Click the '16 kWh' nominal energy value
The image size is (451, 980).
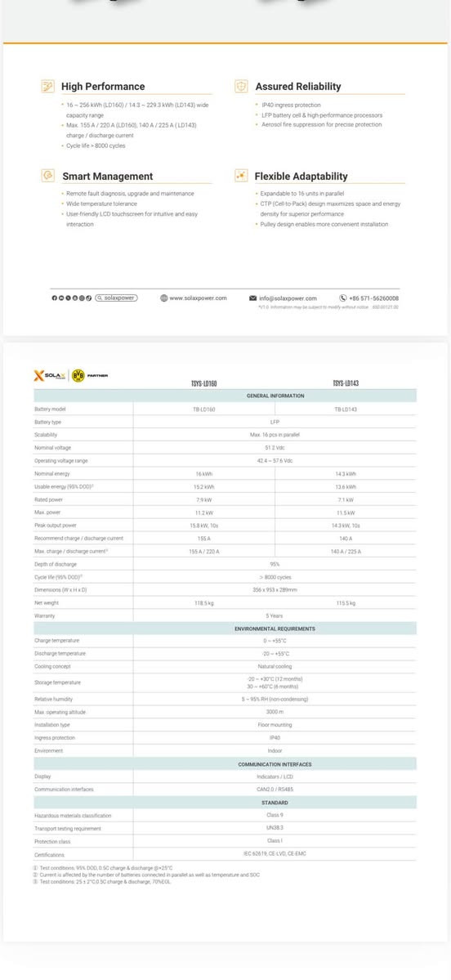click(203, 474)
